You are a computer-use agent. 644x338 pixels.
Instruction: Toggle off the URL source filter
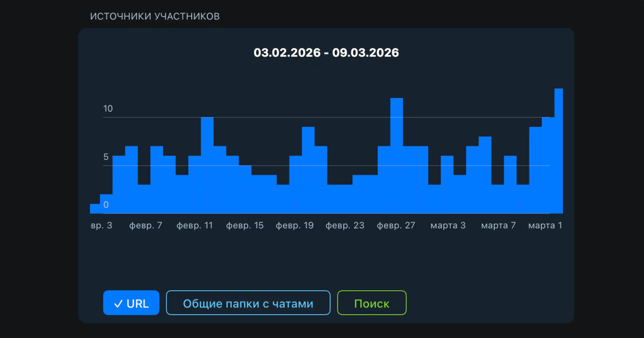131,303
